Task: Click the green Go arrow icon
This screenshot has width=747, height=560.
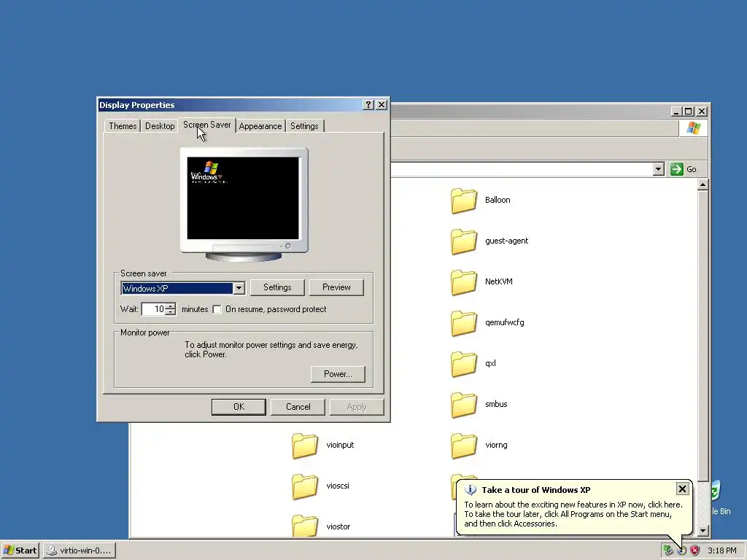Action: [x=676, y=169]
